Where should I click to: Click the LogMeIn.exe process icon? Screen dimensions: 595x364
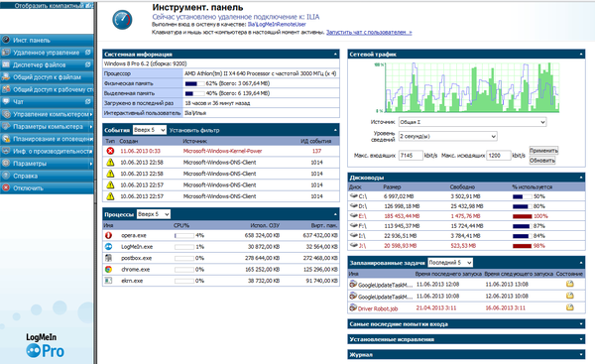pos(108,247)
